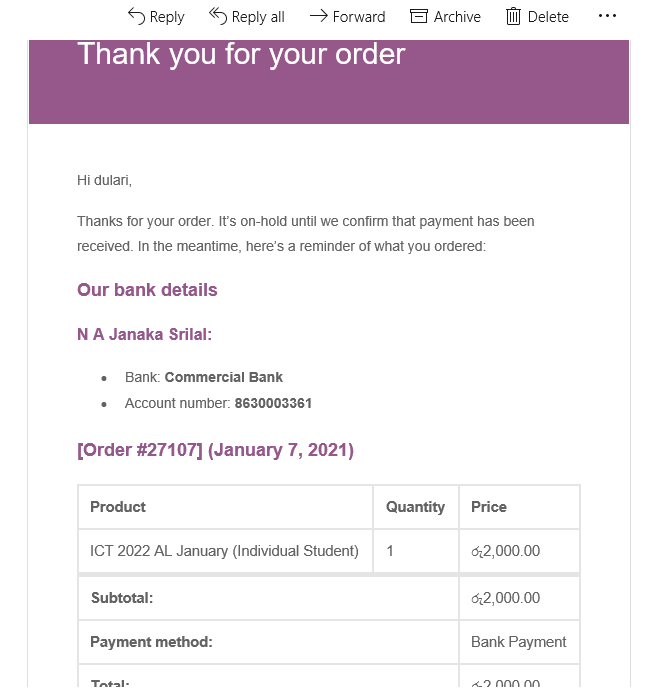The height and width of the screenshot is (688, 665).
Task: Click the account number 8630003361
Action: 273,403
